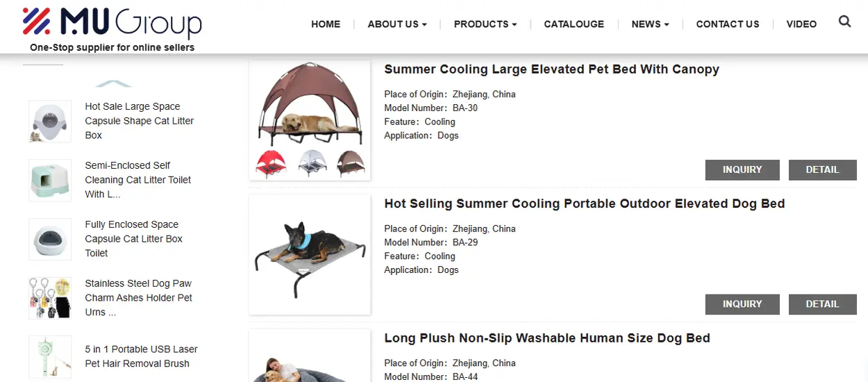Open Long Plush Human Size Dog Bed link
The image size is (868, 382).
tap(546, 338)
